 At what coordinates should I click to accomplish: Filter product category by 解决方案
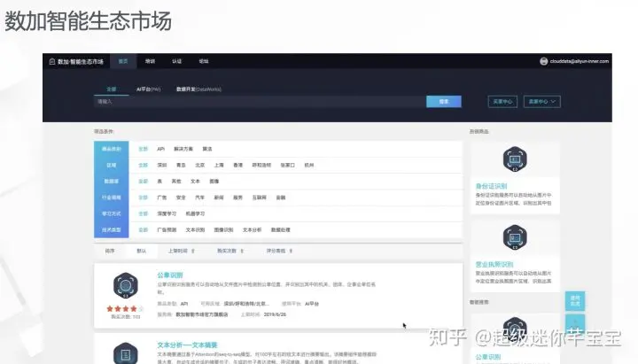point(183,149)
